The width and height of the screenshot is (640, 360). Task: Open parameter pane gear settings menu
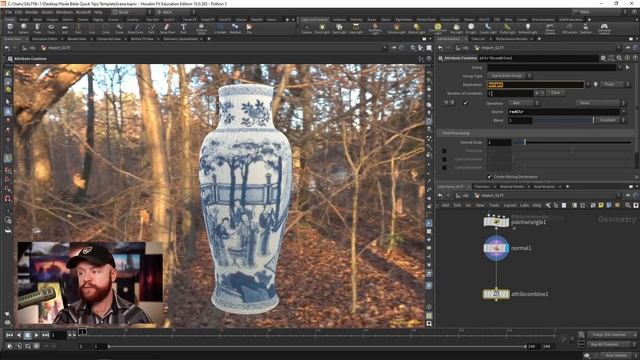603,58
